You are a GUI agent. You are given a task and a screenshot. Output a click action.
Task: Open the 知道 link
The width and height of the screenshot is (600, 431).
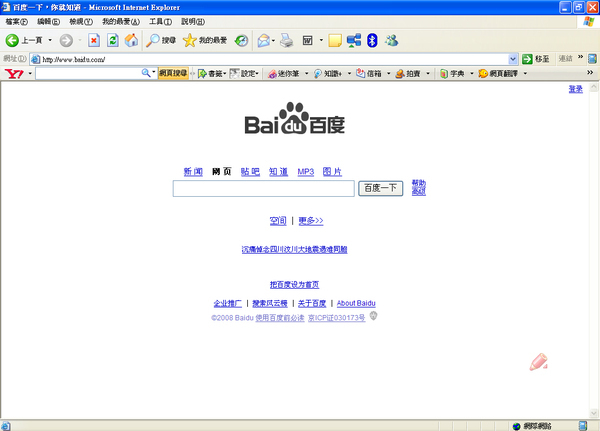point(278,171)
